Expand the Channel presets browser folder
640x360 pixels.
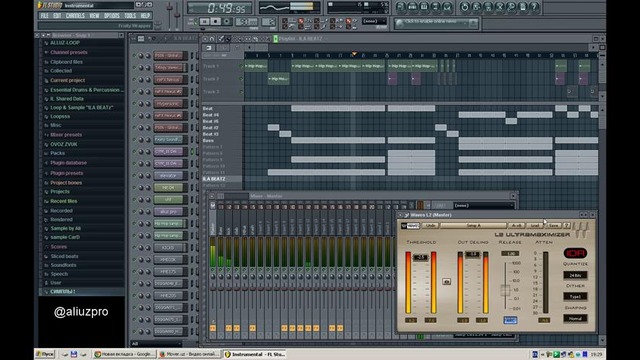[x=69, y=52]
